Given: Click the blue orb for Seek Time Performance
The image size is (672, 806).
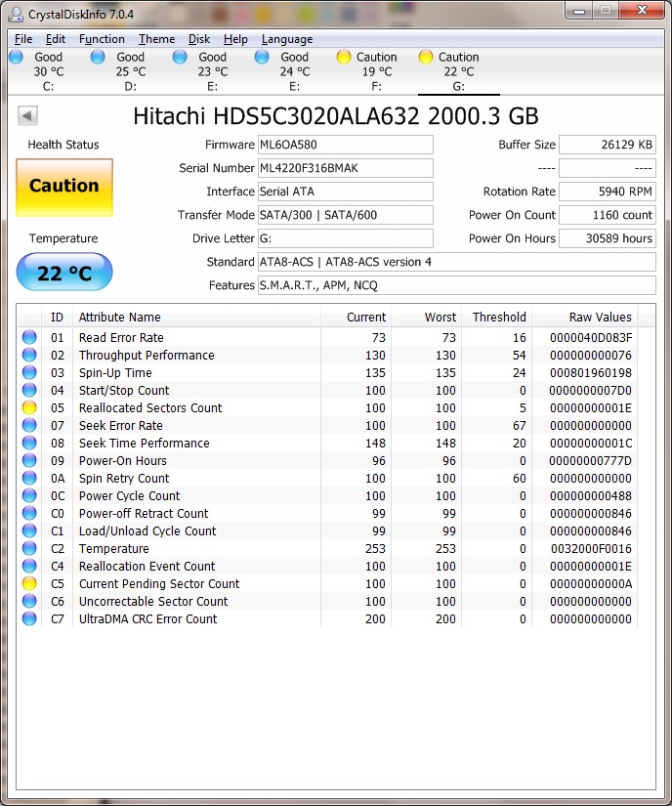Looking at the screenshot, I should pyautogui.click(x=29, y=443).
